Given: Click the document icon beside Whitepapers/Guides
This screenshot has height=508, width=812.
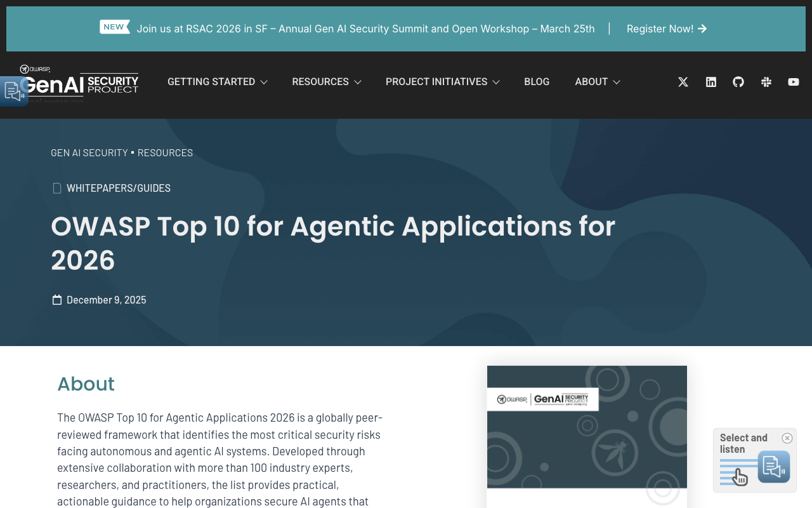Looking at the screenshot, I should click(x=56, y=188).
